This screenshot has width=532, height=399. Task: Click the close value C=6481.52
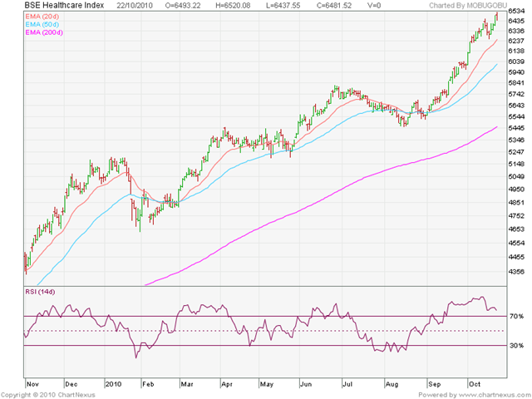pos(334,6)
